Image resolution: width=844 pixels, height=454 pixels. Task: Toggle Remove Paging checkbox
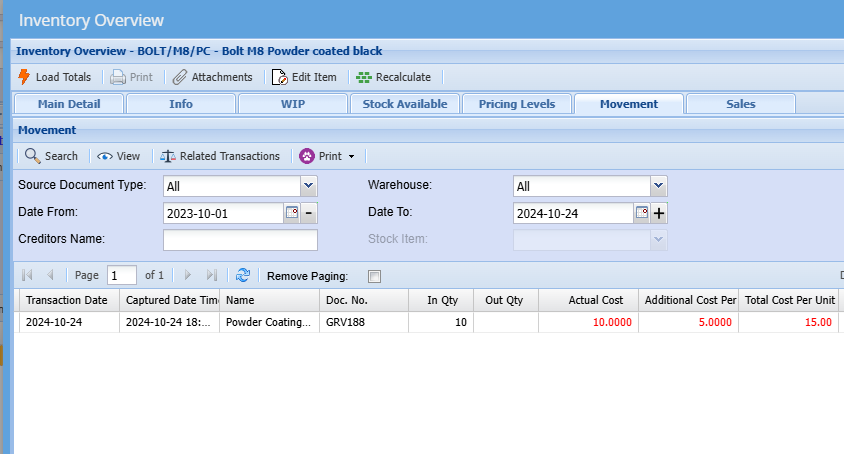tap(375, 276)
